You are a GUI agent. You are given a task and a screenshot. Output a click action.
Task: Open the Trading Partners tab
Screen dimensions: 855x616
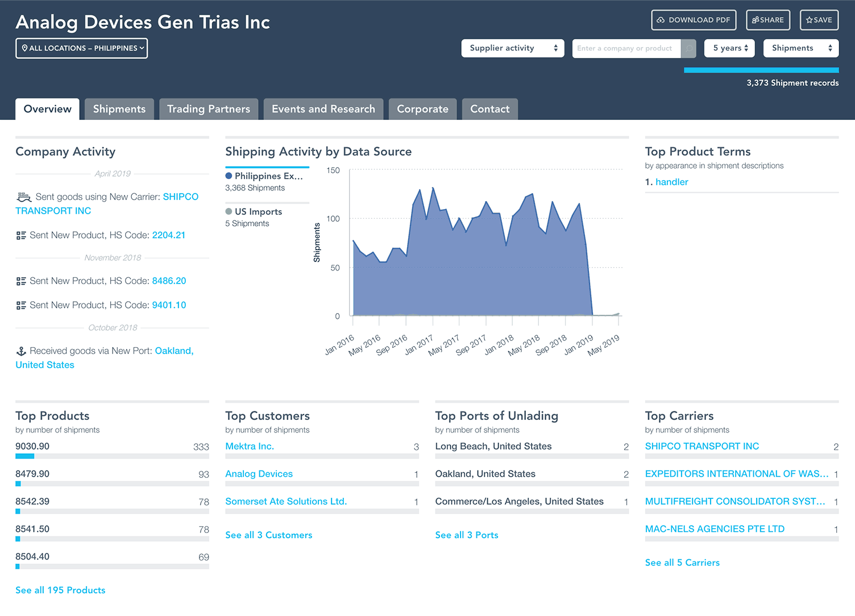pyautogui.click(x=209, y=109)
